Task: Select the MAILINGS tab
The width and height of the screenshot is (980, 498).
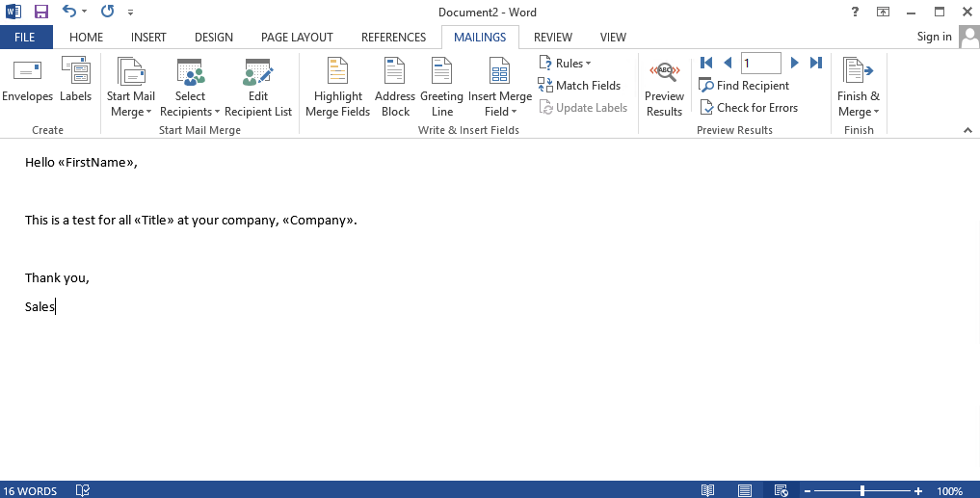Action: 480,37
